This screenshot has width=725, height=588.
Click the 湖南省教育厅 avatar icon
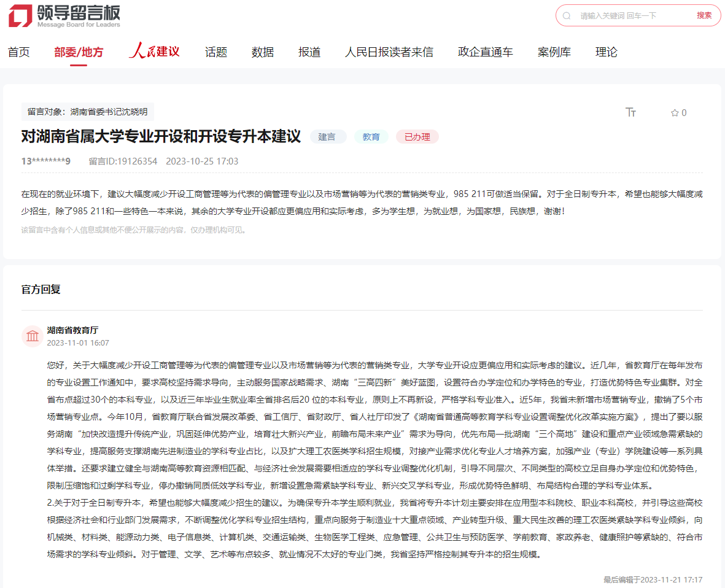[33, 336]
